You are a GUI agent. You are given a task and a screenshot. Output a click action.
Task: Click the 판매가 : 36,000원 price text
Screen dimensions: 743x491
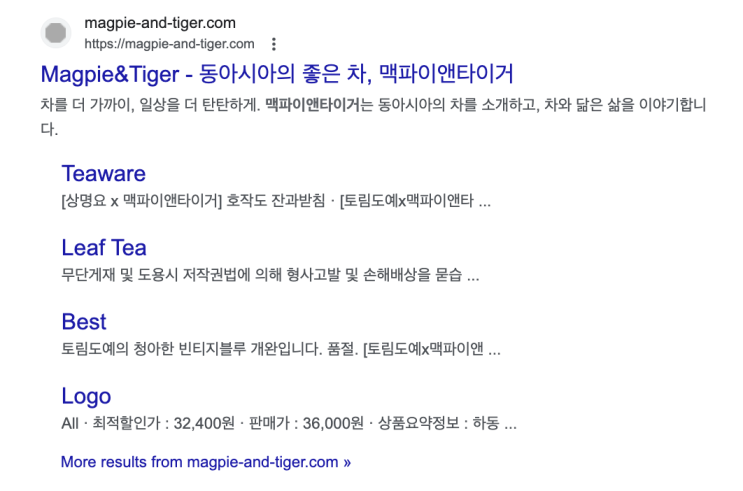[x=306, y=423]
